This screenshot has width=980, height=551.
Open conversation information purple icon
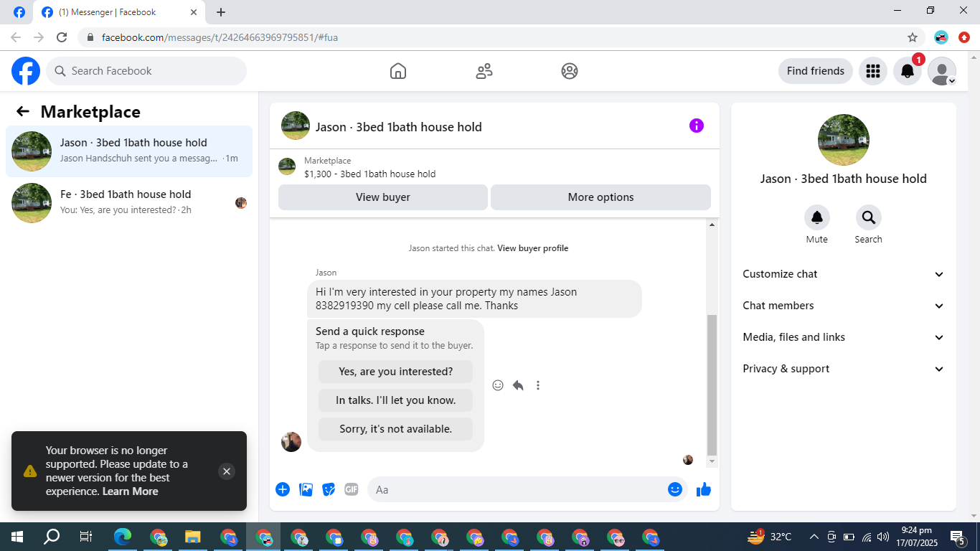697,126
